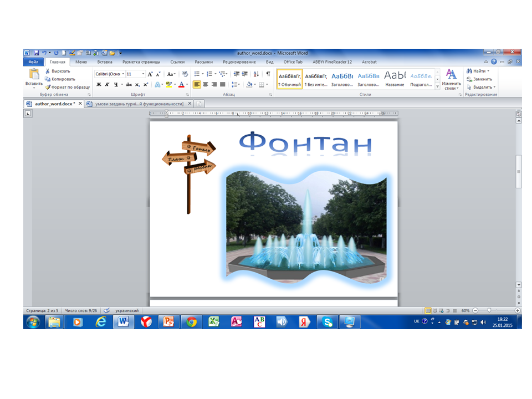
Task: Select align right button
Action: click(214, 84)
